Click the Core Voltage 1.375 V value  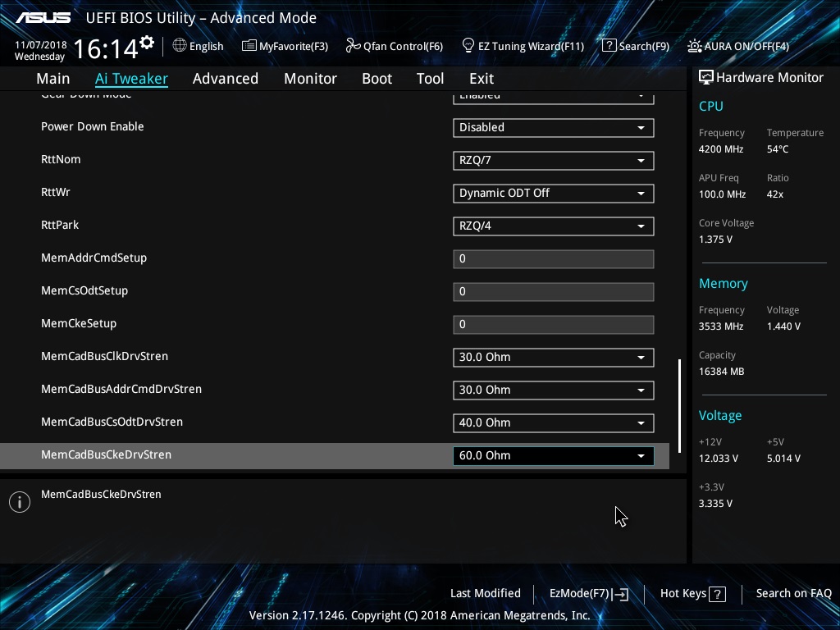715,240
